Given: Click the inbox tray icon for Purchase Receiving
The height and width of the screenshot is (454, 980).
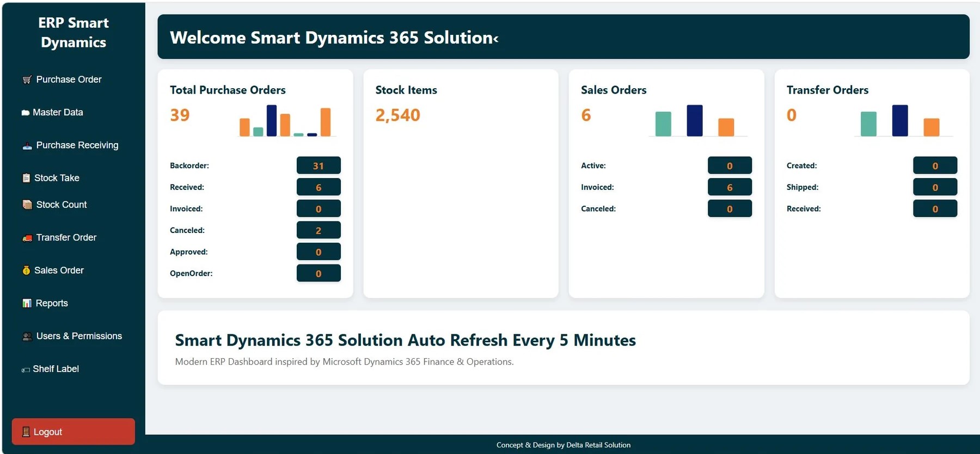Looking at the screenshot, I should [x=27, y=145].
